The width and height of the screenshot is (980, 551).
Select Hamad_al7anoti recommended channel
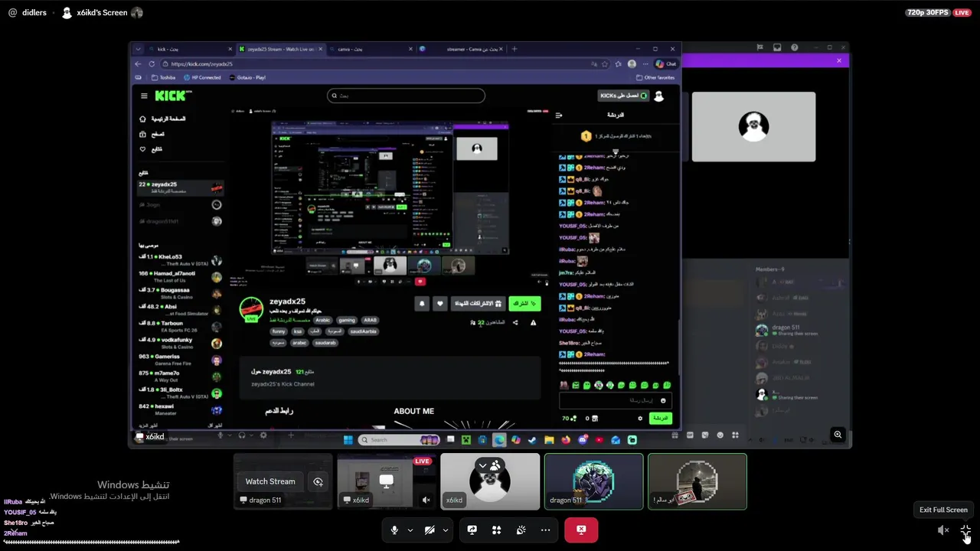[x=181, y=277]
